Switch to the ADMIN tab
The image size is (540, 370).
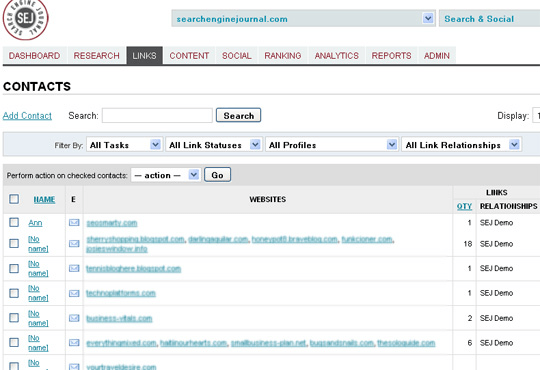click(437, 55)
